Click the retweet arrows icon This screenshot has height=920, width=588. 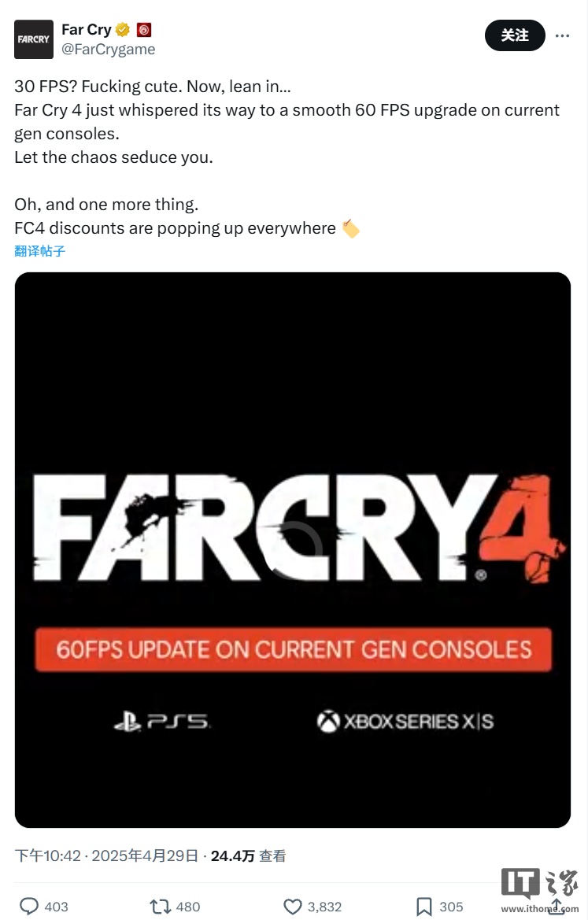(161, 907)
